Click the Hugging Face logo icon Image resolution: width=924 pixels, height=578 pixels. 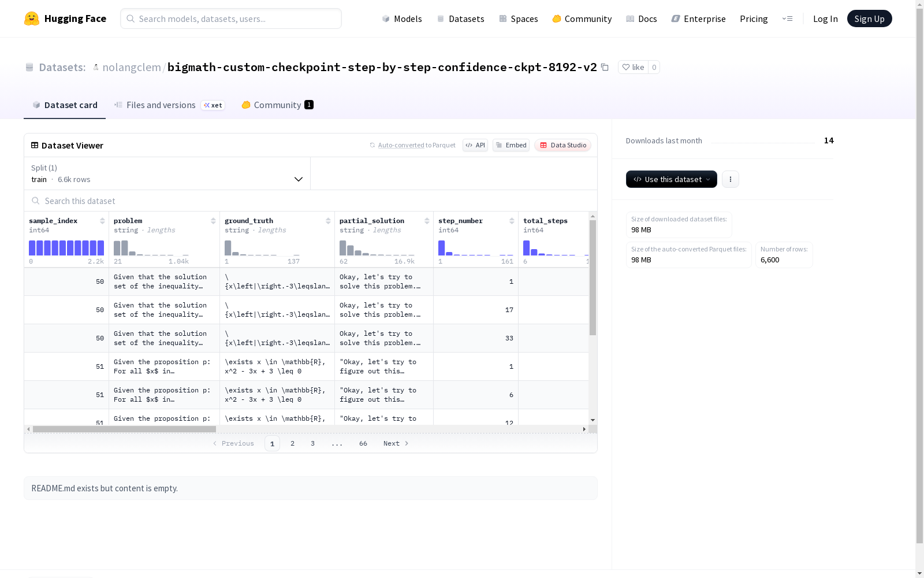(x=32, y=18)
